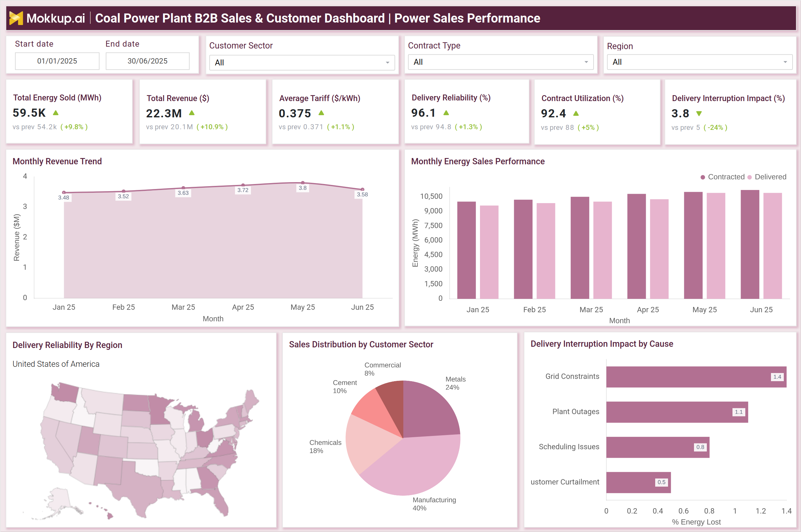Select the Mar 25 Contracted bar
801x532 pixels.
(x=580, y=248)
